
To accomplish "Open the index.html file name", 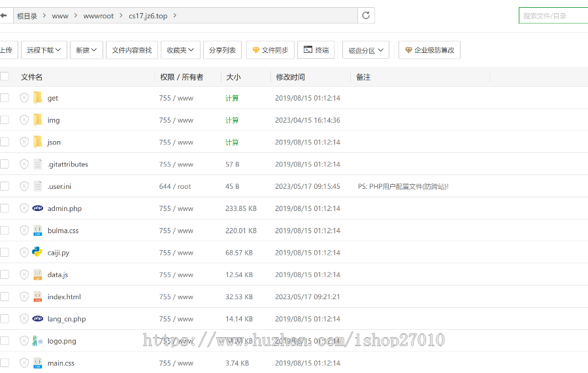I will click(64, 297).
